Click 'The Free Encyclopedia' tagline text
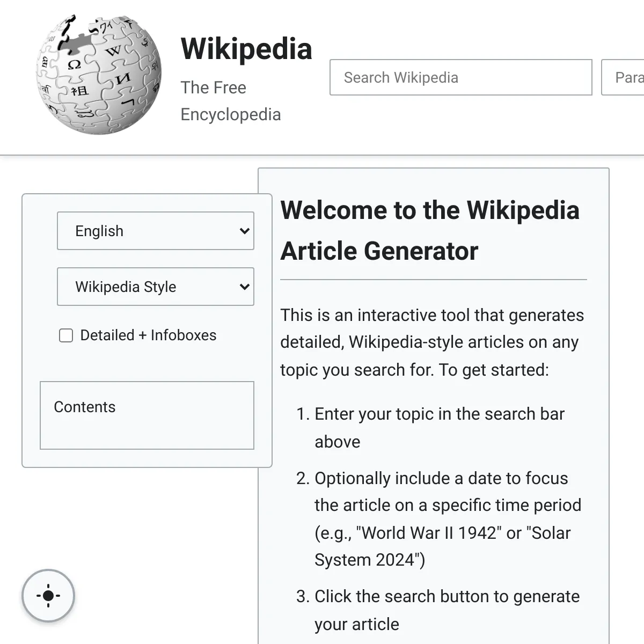This screenshot has width=644, height=644. point(231,101)
